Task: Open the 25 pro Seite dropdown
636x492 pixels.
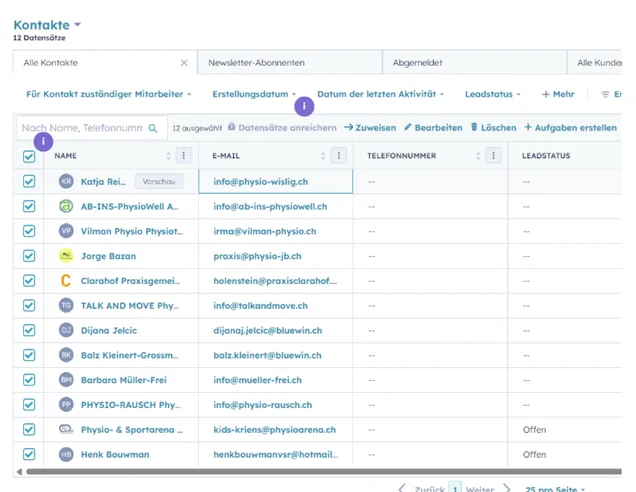Action: coord(555,489)
